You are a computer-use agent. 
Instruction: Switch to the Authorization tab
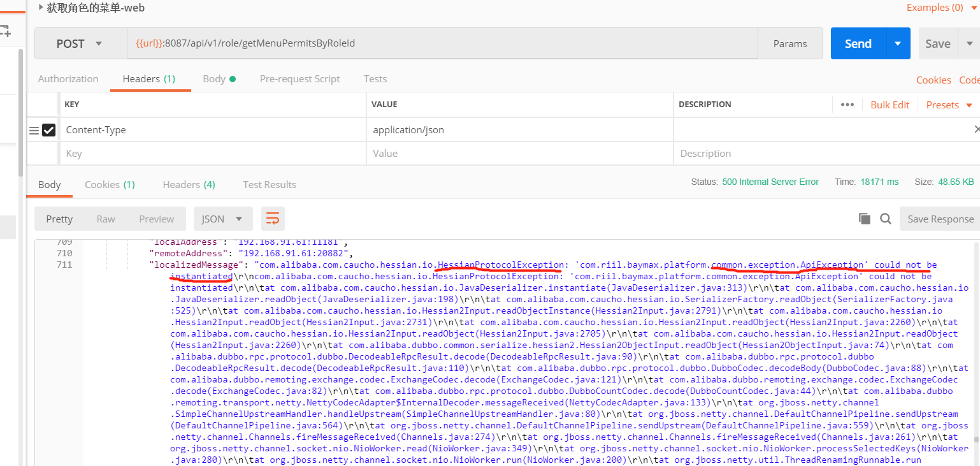[68, 79]
